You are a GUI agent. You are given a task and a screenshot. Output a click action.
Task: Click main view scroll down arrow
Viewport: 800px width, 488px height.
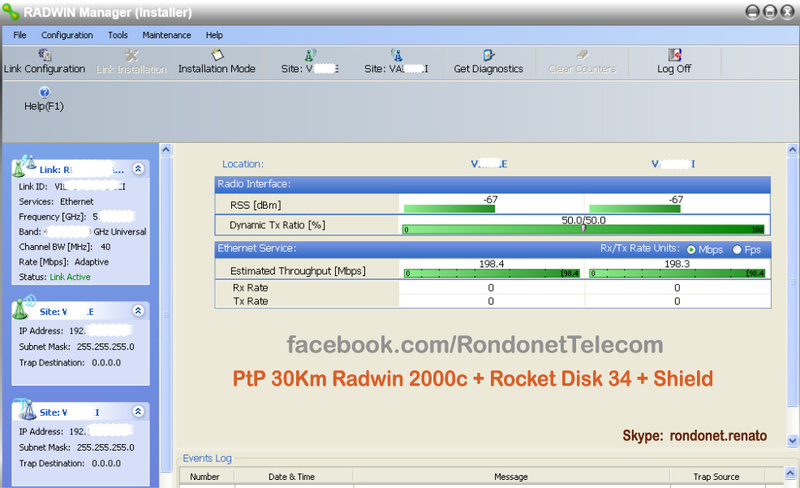tap(792, 440)
